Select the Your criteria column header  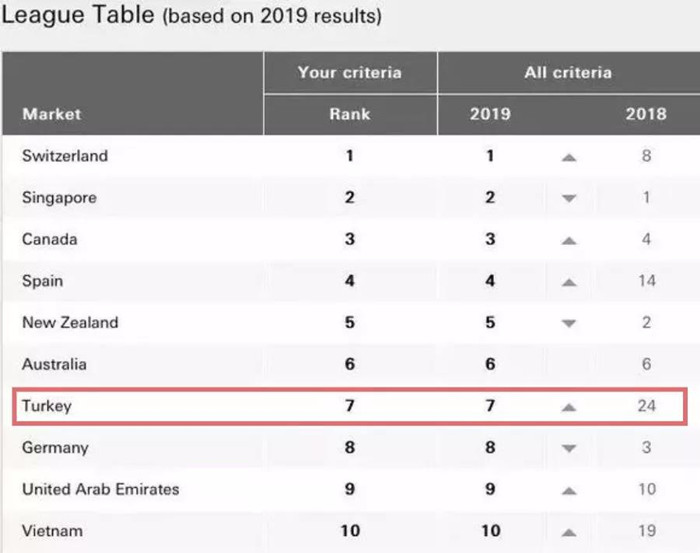coord(349,72)
